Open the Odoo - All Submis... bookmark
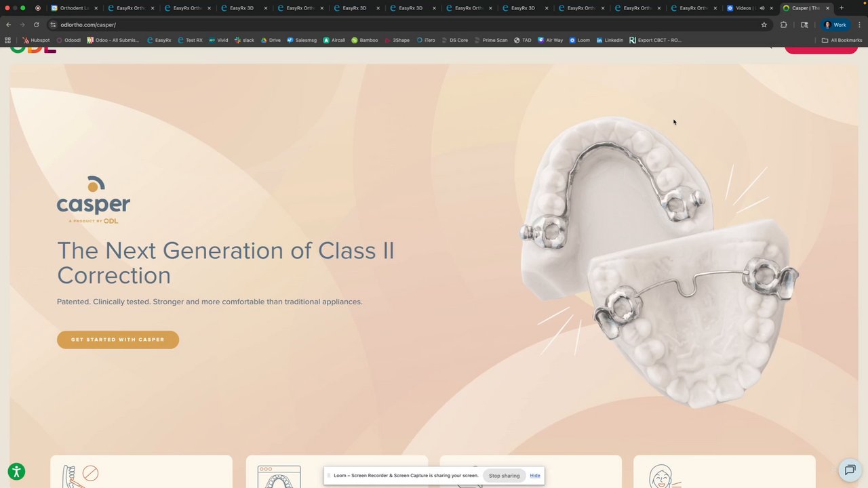The image size is (868, 488). coord(113,40)
